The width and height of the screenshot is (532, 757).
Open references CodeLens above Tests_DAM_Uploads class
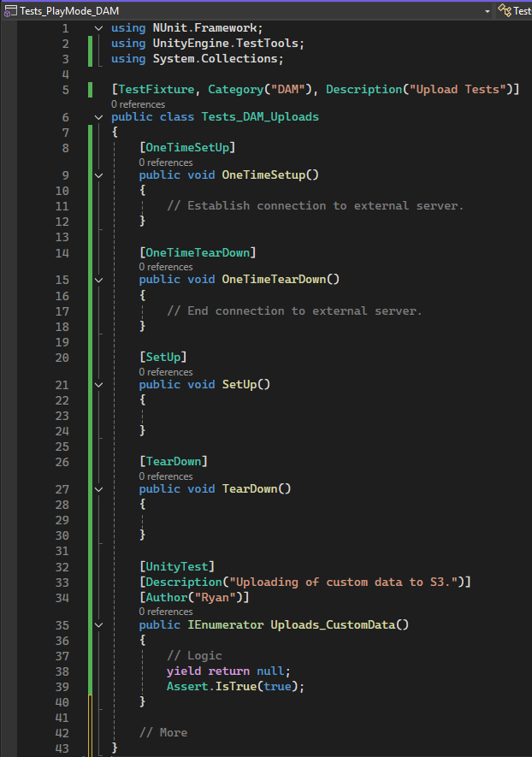coord(138,103)
